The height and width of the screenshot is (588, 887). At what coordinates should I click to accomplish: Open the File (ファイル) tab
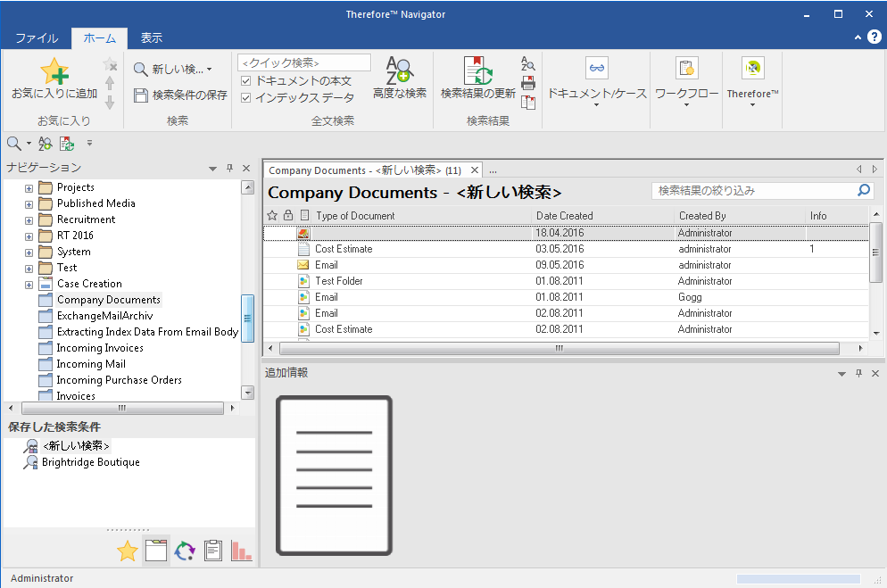[37, 37]
